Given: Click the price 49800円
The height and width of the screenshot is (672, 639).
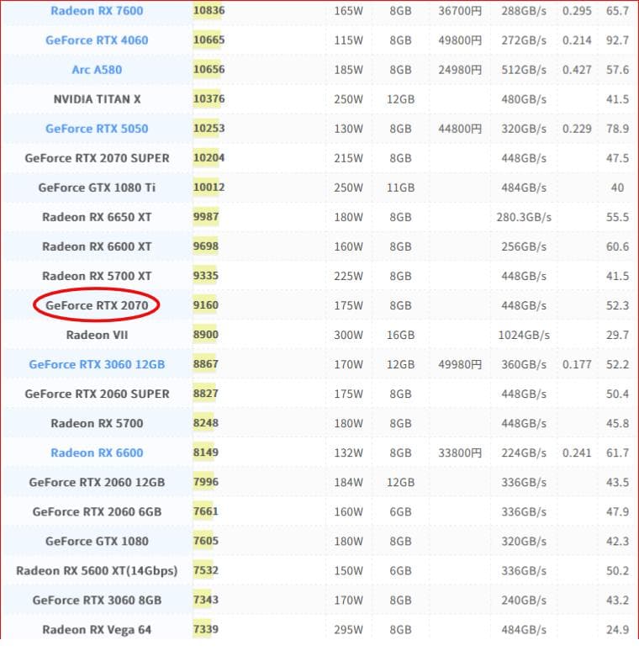Looking at the screenshot, I should coord(460,40).
